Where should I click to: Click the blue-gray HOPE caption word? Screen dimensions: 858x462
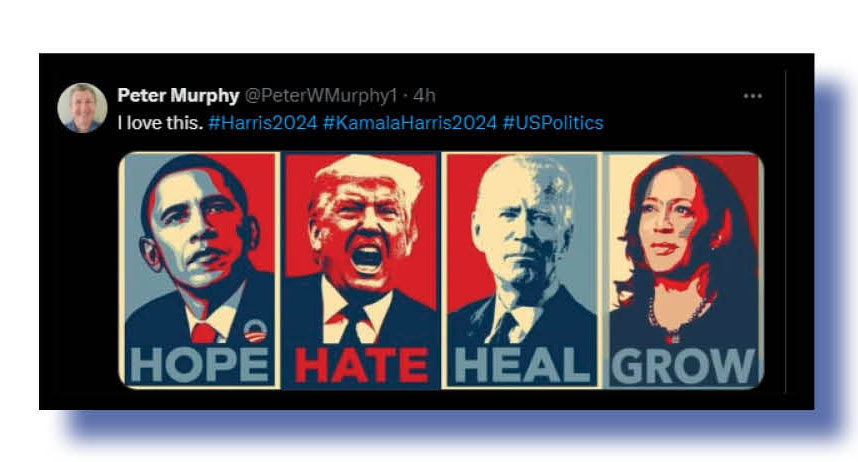tap(200, 366)
